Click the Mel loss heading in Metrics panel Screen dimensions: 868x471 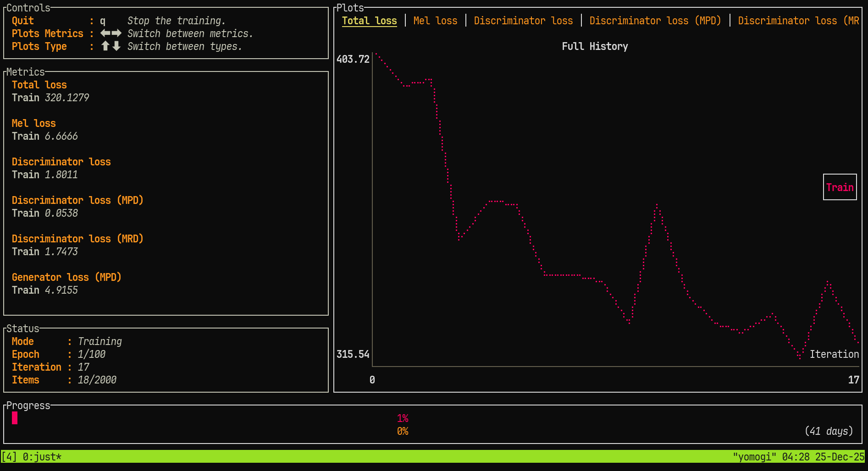[x=34, y=123]
